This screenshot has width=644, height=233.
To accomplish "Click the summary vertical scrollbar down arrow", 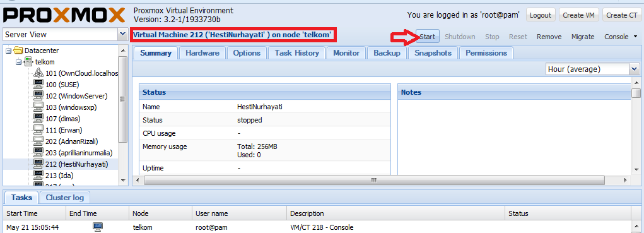I will click(636, 169).
